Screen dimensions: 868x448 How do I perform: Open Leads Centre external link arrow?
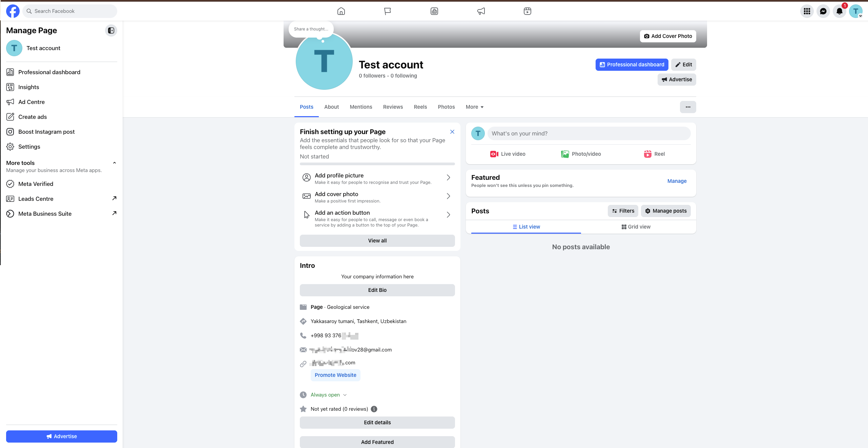point(115,198)
